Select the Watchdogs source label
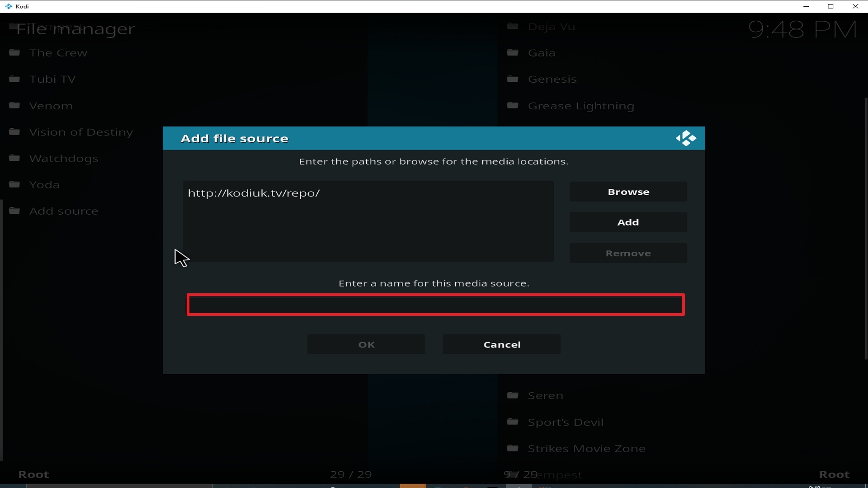 [64, 159]
